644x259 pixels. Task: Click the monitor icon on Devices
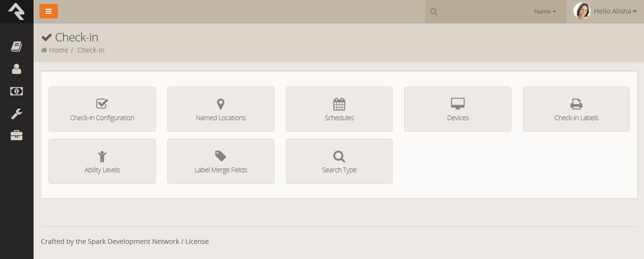pyautogui.click(x=458, y=104)
